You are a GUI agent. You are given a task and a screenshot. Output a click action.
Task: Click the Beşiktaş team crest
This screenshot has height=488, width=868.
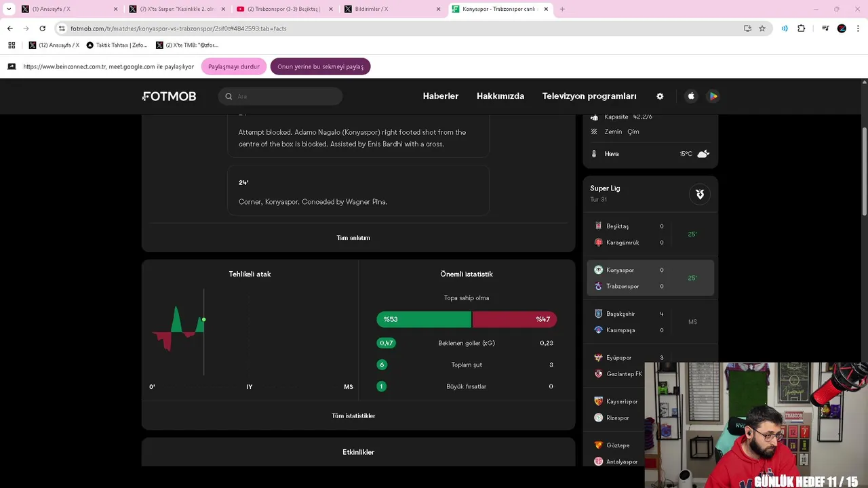598,226
